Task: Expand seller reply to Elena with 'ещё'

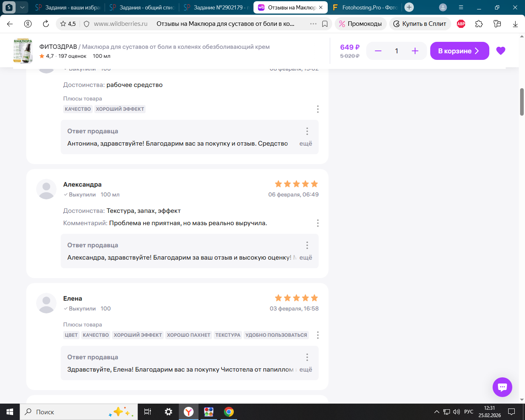Action: pyautogui.click(x=306, y=370)
